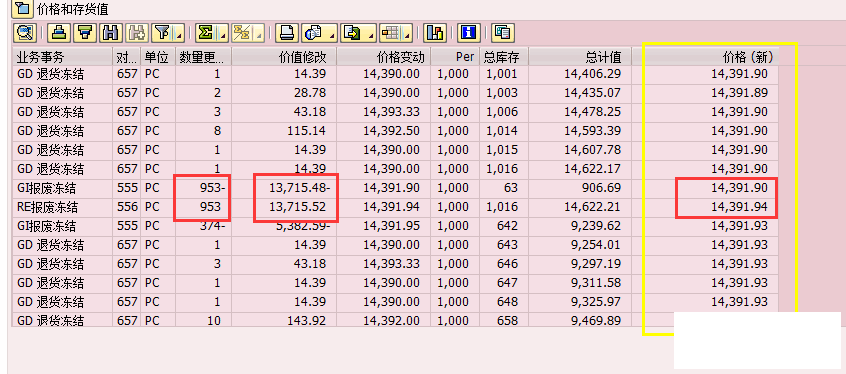Click total value cell 9,469.89
The image size is (846, 374).
point(581,320)
